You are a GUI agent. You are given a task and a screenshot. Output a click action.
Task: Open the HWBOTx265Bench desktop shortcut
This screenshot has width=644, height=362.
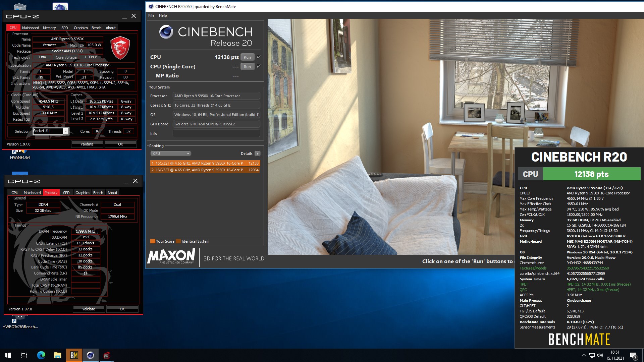20,323
